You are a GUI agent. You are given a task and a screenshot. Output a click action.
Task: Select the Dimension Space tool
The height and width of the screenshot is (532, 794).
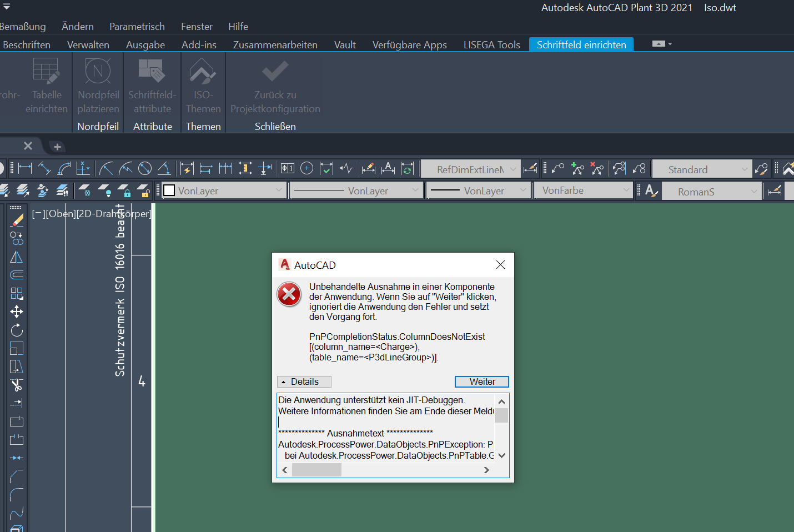tap(245, 168)
